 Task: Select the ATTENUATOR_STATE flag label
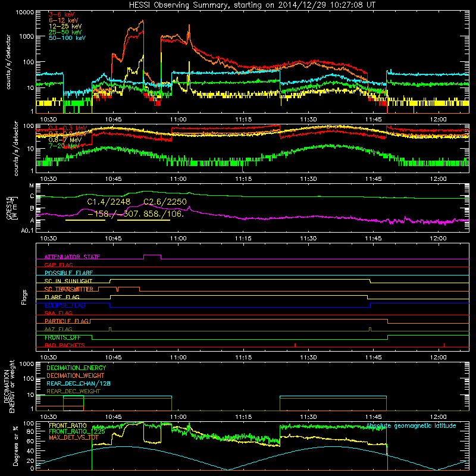(72, 257)
